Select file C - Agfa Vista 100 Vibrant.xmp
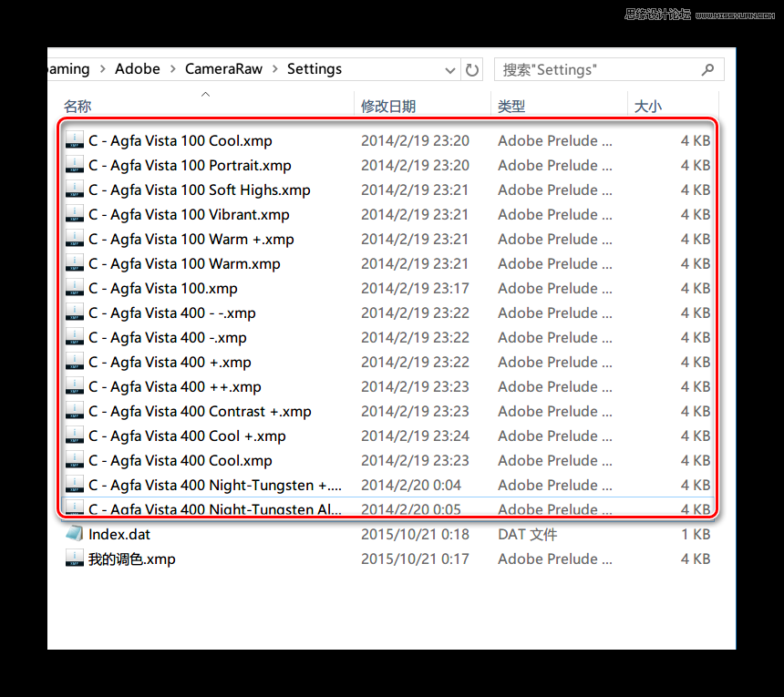Image resolution: width=784 pixels, height=697 pixels. (189, 214)
